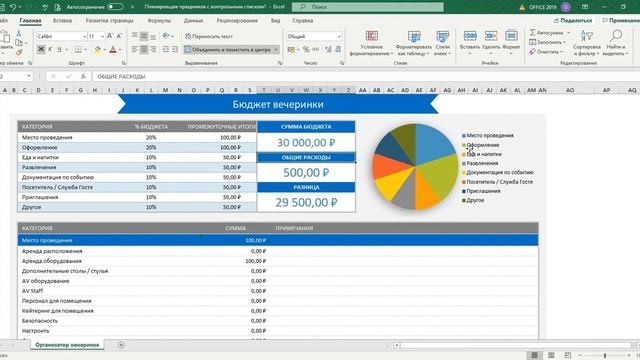This screenshot has height=360, width=640.
Task: Click the Поделиться share button
Action: coord(573,20)
